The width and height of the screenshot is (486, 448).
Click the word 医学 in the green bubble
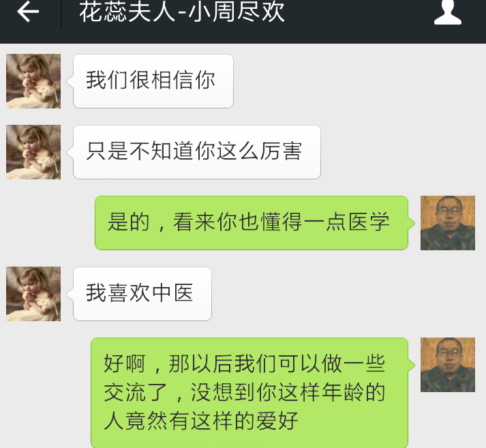point(369,222)
